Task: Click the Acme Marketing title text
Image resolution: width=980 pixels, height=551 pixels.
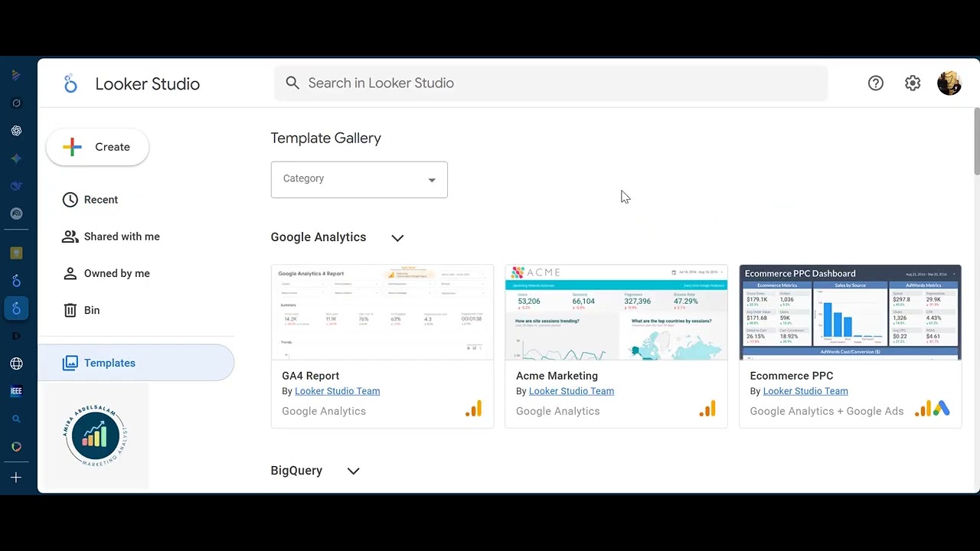Action: point(557,376)
